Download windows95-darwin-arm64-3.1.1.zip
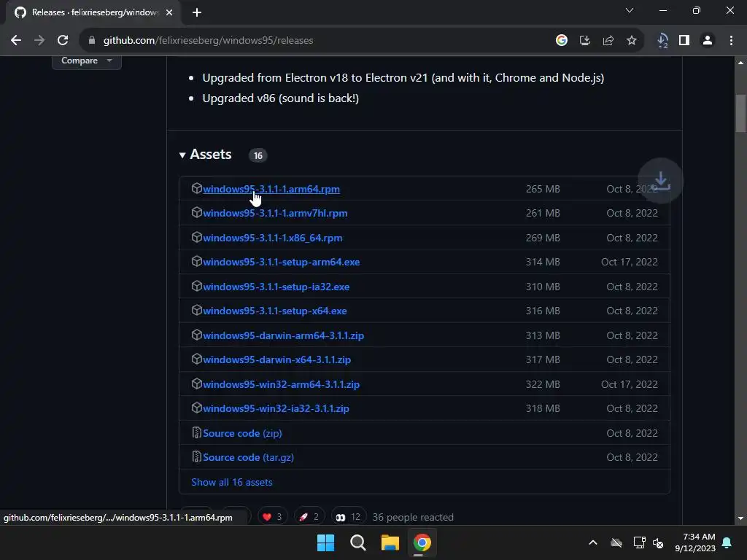 click(x=284, y=335)
